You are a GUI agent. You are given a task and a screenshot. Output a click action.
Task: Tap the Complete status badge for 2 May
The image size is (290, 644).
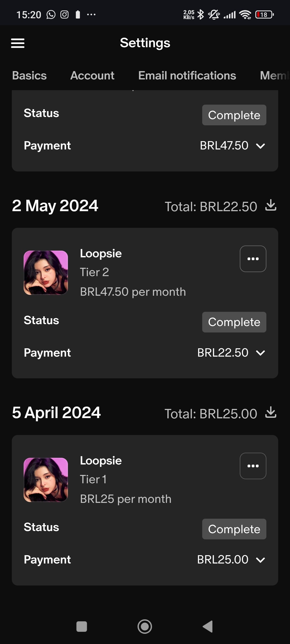234,322
